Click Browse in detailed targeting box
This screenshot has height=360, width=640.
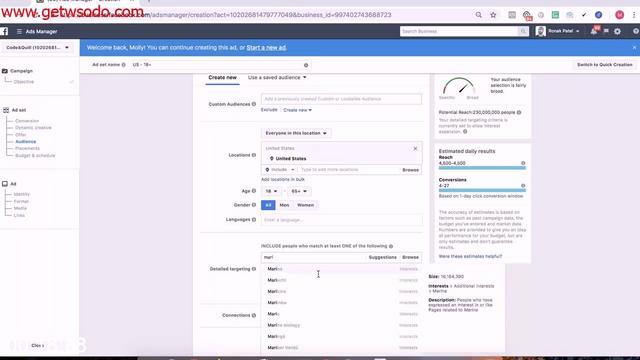410,258
